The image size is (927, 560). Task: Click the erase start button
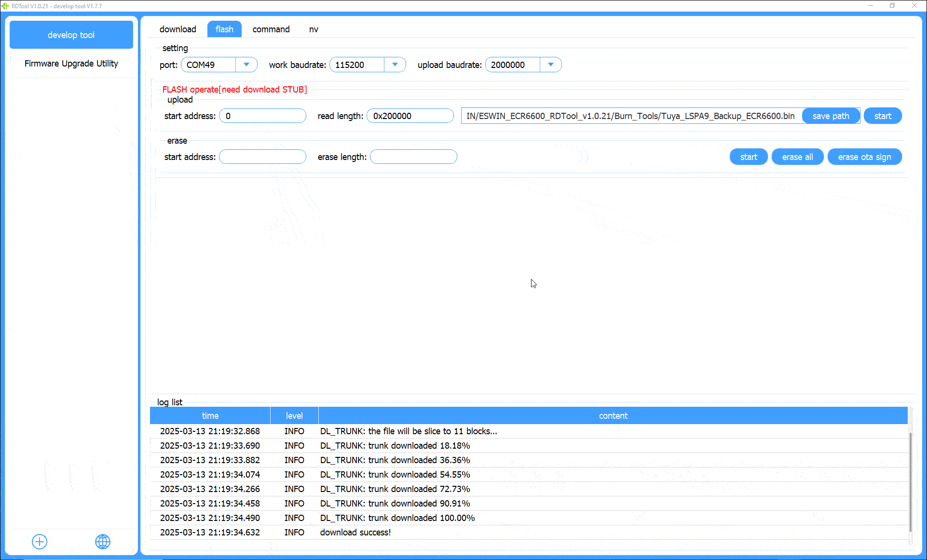pyautogui.click(x=749, y=157)
